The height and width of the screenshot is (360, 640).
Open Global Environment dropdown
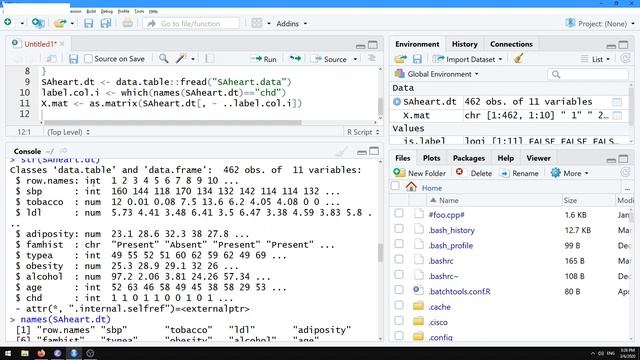tap(437, 74)
